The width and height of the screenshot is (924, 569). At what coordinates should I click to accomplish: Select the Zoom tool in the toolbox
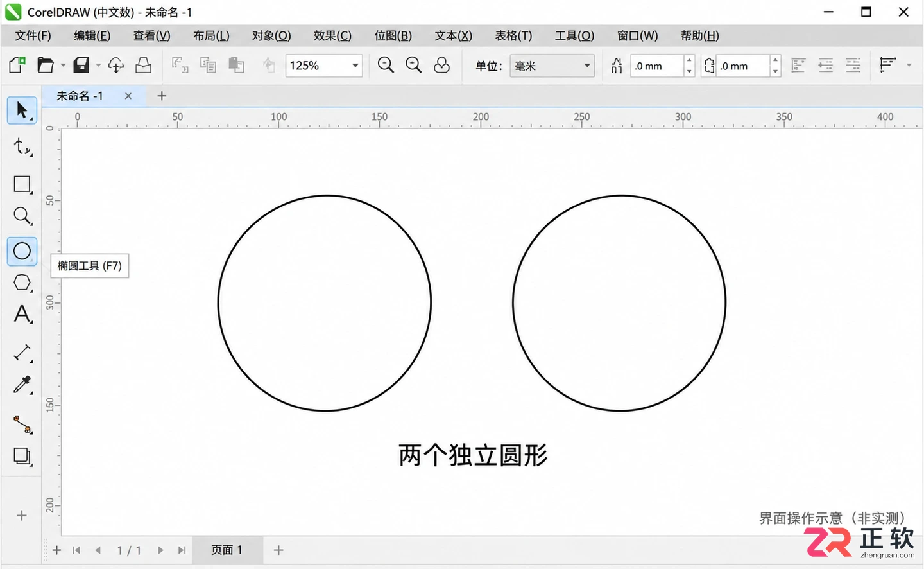point(22,216)
